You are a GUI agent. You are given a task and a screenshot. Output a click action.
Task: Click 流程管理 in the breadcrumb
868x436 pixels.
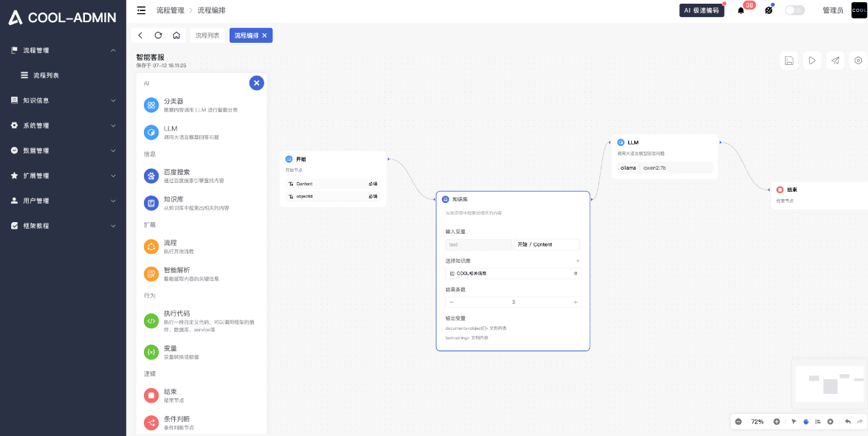click(x=170, y=10)
